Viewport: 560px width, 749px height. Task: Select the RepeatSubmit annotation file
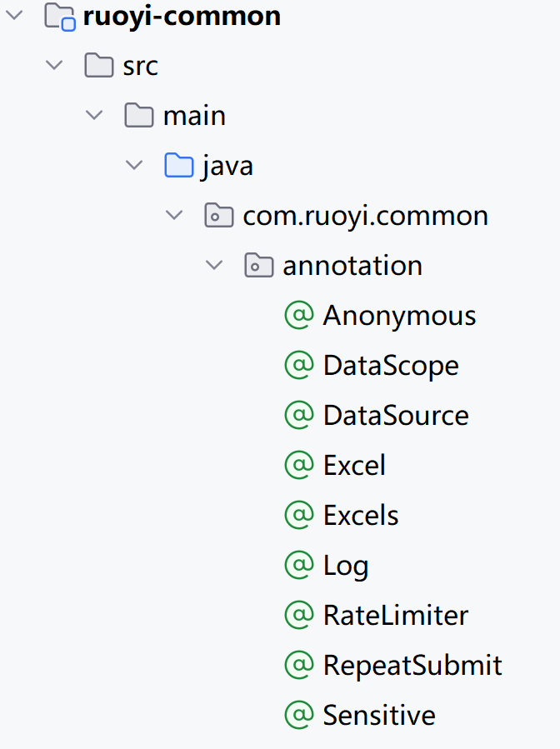tap(412, 665)
